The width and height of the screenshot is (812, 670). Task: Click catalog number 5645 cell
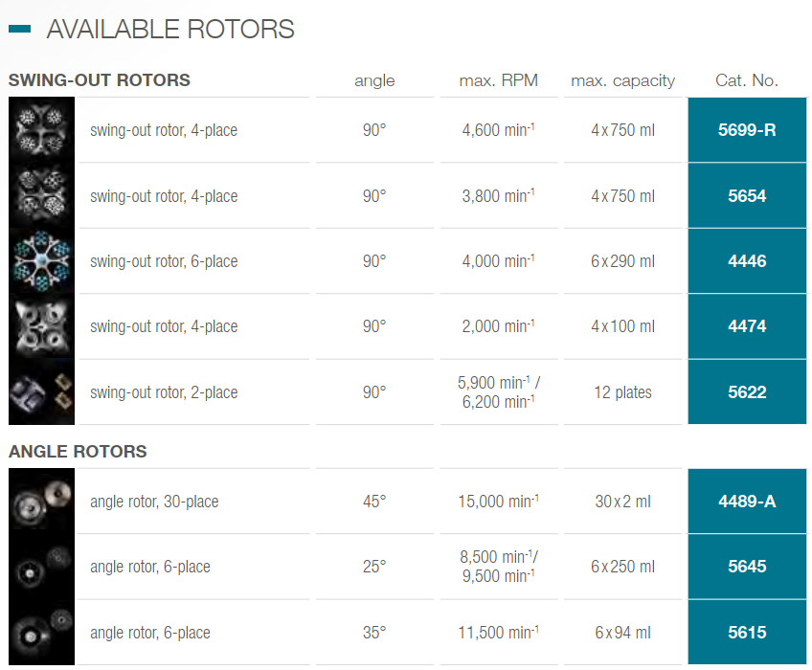pos(747,567)
